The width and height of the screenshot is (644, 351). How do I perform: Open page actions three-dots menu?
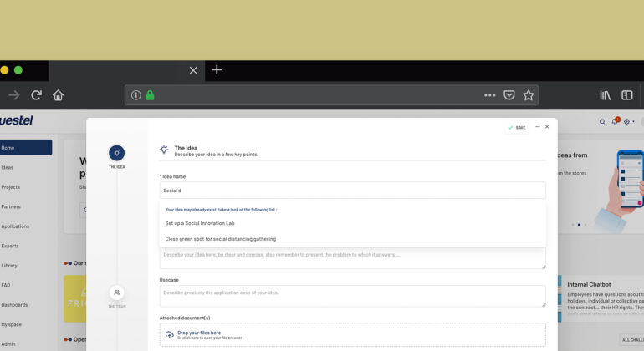(489, 95)
